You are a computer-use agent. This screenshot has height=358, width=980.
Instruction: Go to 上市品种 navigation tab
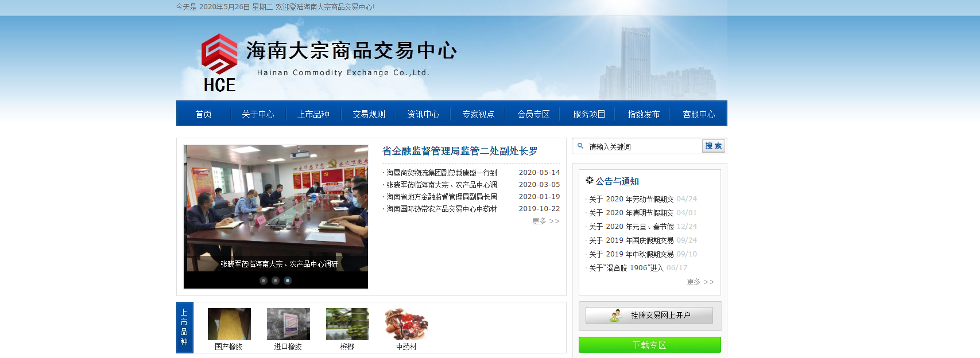click(313, 114)
